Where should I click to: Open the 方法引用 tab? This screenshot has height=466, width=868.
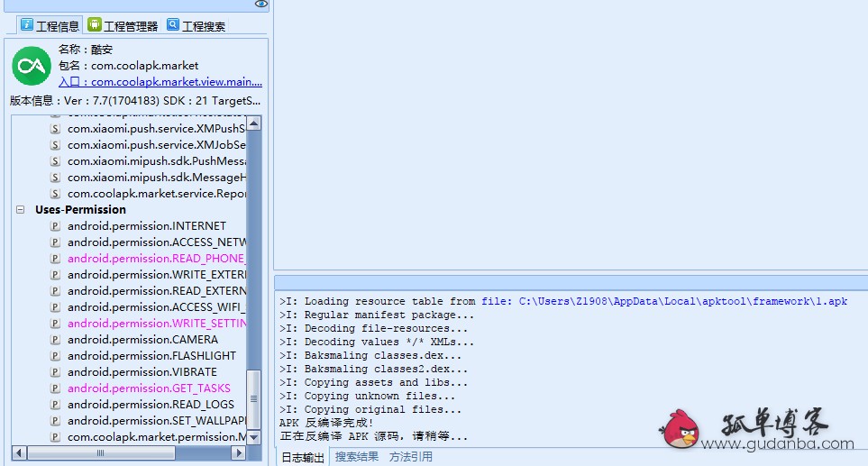[411, 457]
